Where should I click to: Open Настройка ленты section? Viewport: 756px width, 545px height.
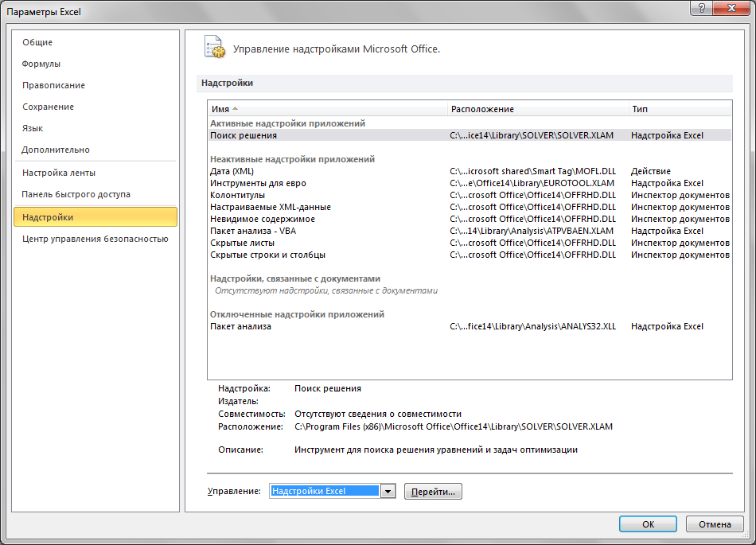[x=59, y=173]
